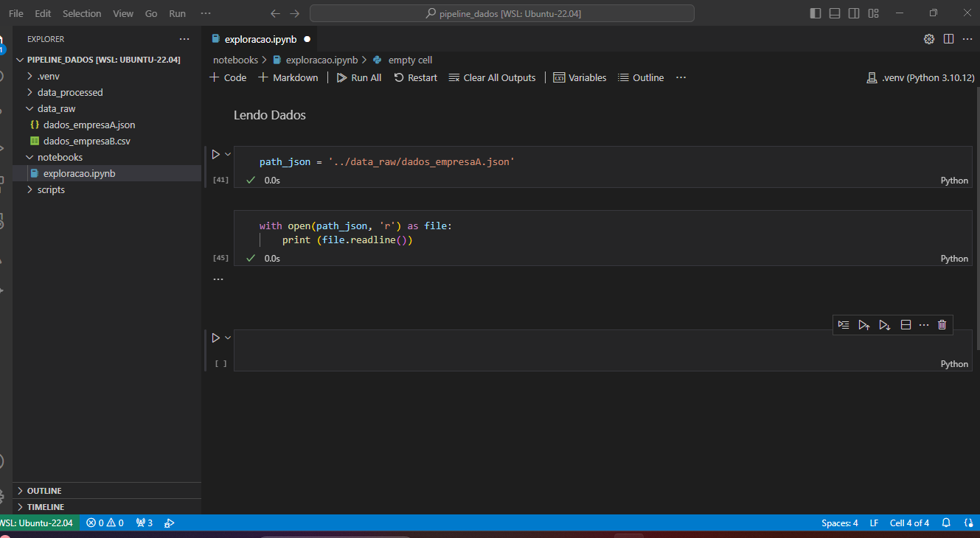Click Run by Line in cell toolbar
Viewport: 980px width, 538px height.
pyautogui.click(x=844, y=325)
